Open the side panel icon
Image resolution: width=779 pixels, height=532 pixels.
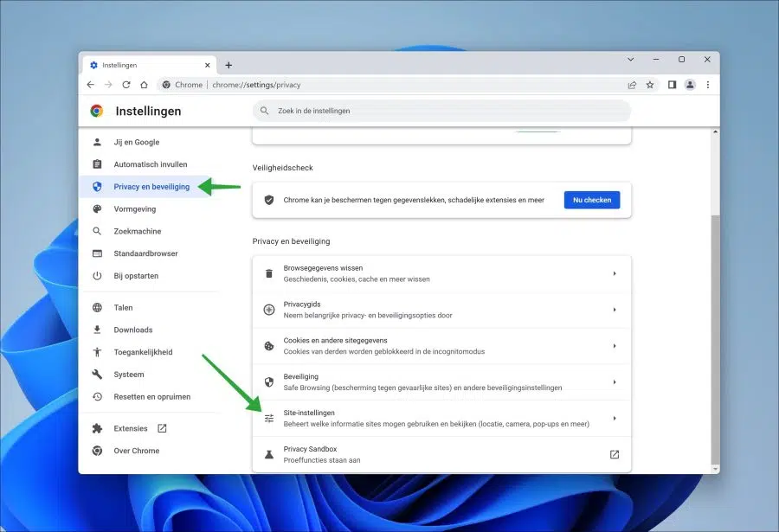tap(672, 85)
